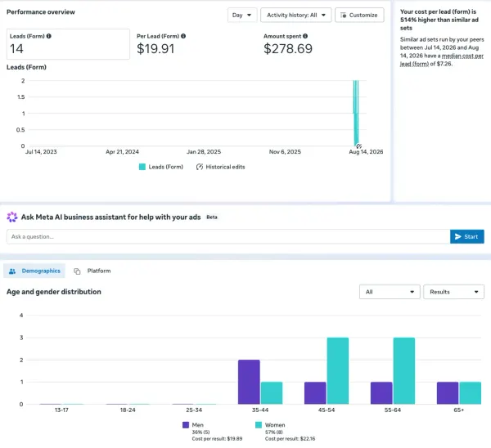The height and width of the screenshot is (448, 491).
Task: Click the Men bar for 35-44
Action: click(249, 382)
